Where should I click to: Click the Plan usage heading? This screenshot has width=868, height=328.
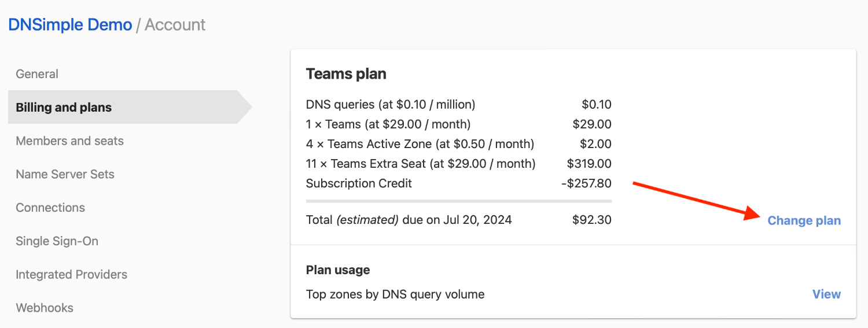coord(338,270)
